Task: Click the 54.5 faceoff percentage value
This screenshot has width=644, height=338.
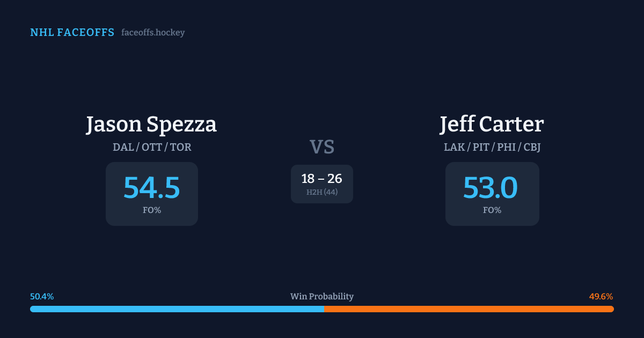Action: click(152, 187)
